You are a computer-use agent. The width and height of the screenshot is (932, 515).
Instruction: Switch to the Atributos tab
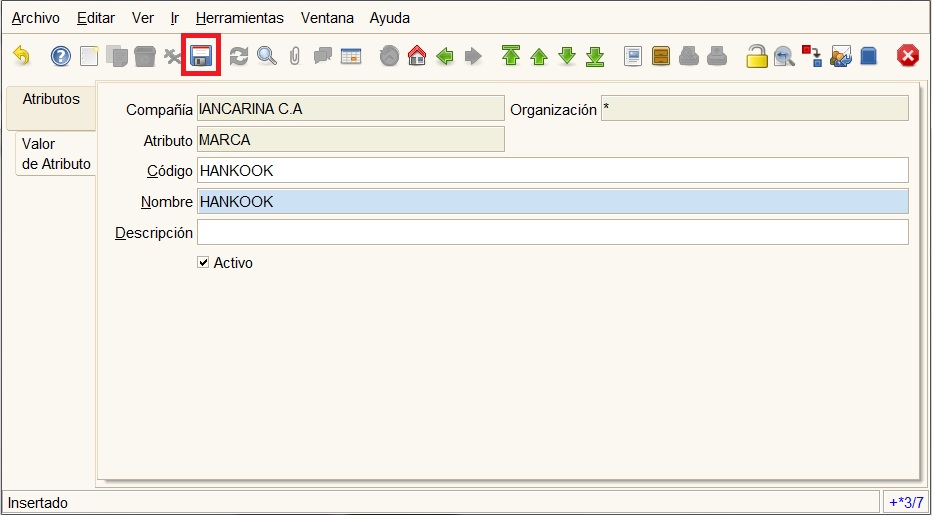51,108
